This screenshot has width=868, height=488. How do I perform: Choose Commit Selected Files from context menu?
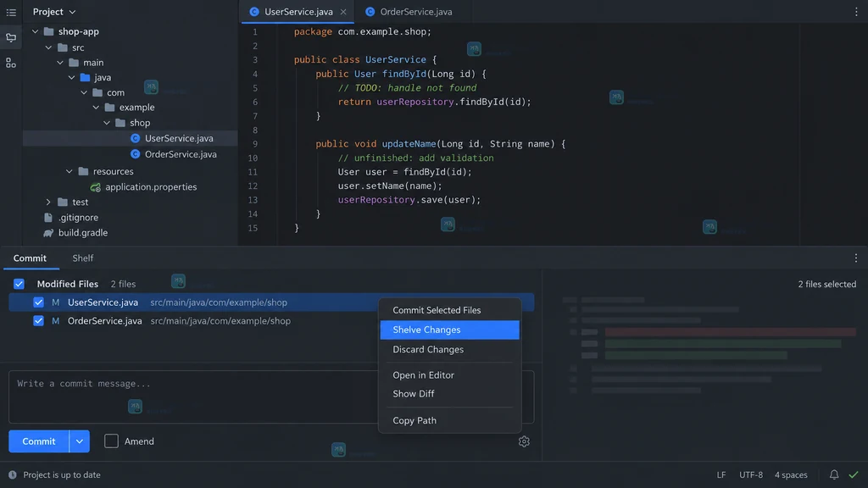click(x=449, y=310)
